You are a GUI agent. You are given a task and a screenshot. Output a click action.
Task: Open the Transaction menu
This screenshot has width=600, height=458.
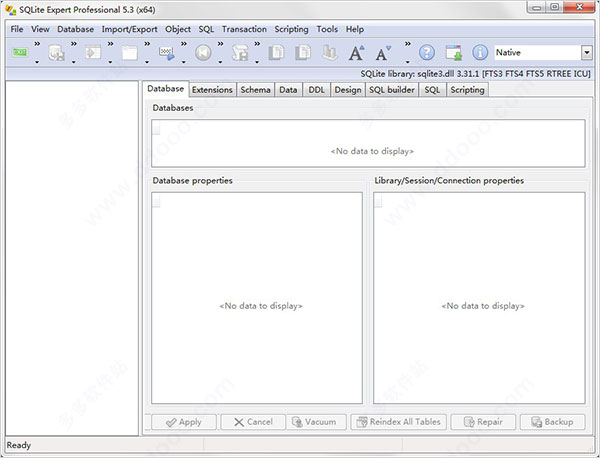tap(244, 29)
